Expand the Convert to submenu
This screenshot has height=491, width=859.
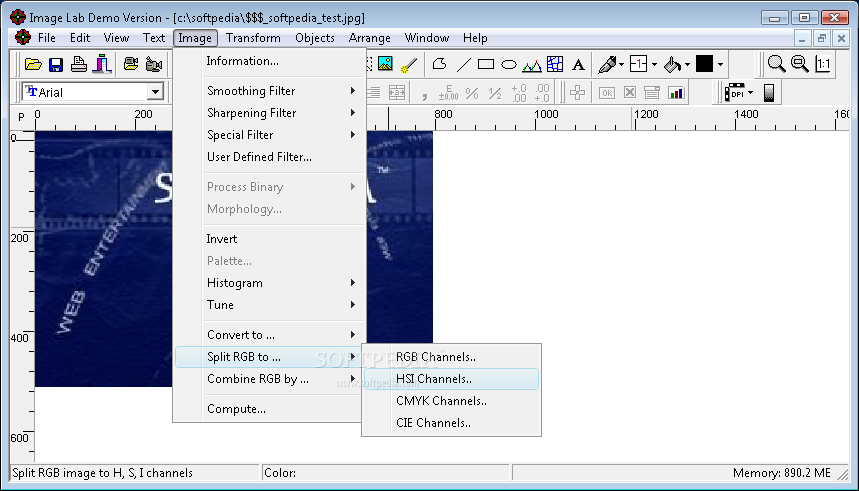click(270, 335)
